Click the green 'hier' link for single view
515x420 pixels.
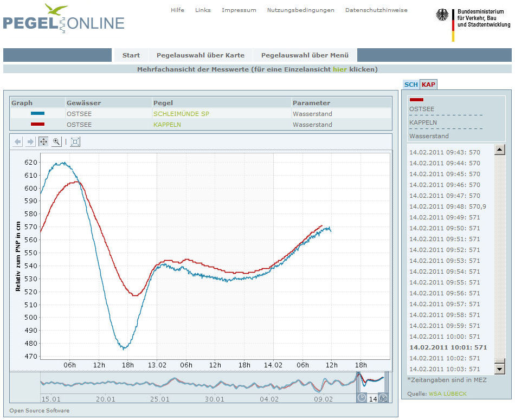click(340, 69)
